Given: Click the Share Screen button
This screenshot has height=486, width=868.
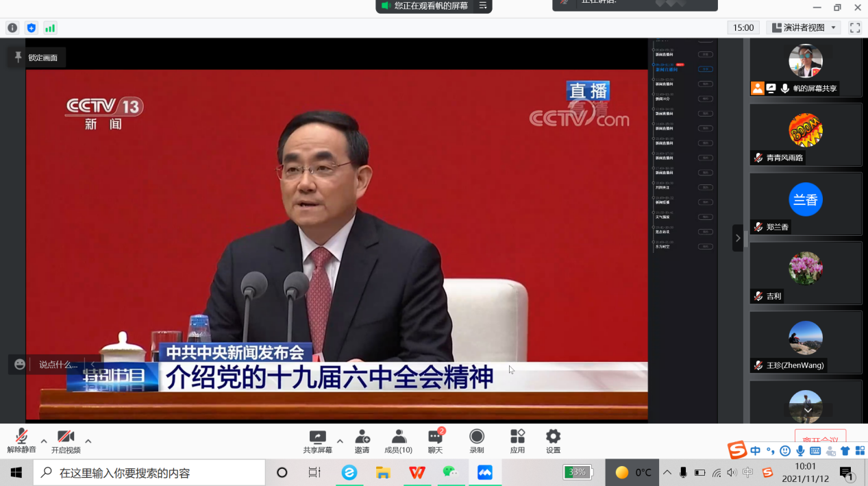Looking at the screenshot, I should 317,441.
